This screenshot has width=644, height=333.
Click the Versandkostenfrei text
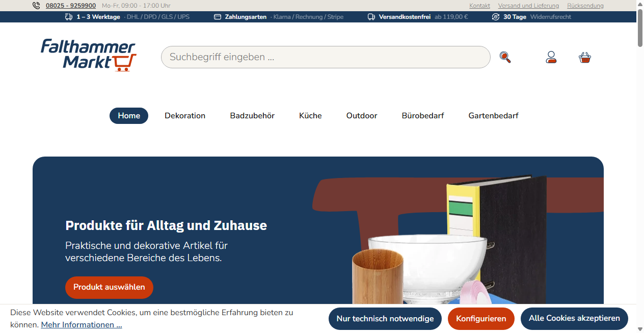(405, 17)
